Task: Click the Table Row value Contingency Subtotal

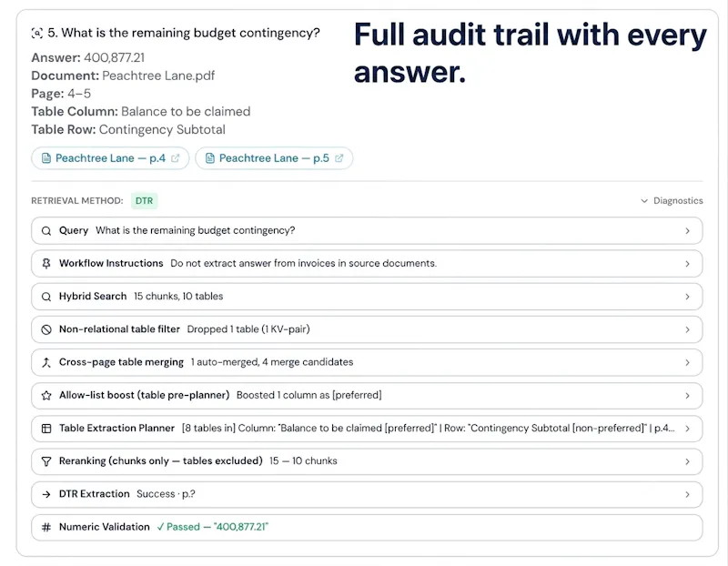Action: [x=162, y=129]
